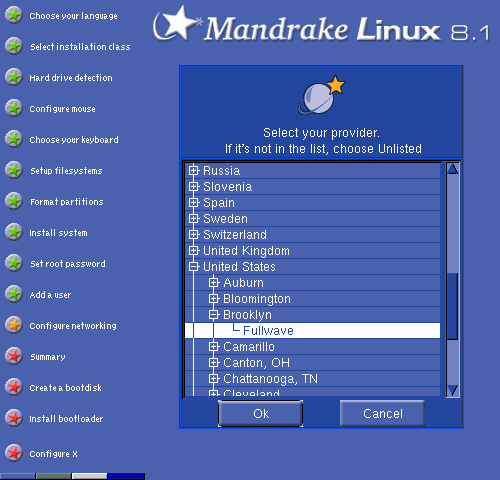Image resolution: width=500 pixels, height=480 pixels.
Task: Collapse the Brooklyn branch
Action: (214, 315)
